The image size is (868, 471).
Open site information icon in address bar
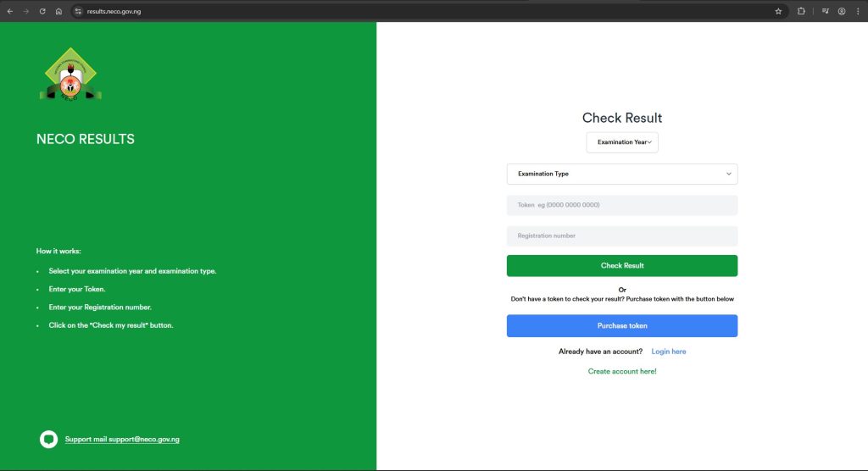[x=78, y=11]
